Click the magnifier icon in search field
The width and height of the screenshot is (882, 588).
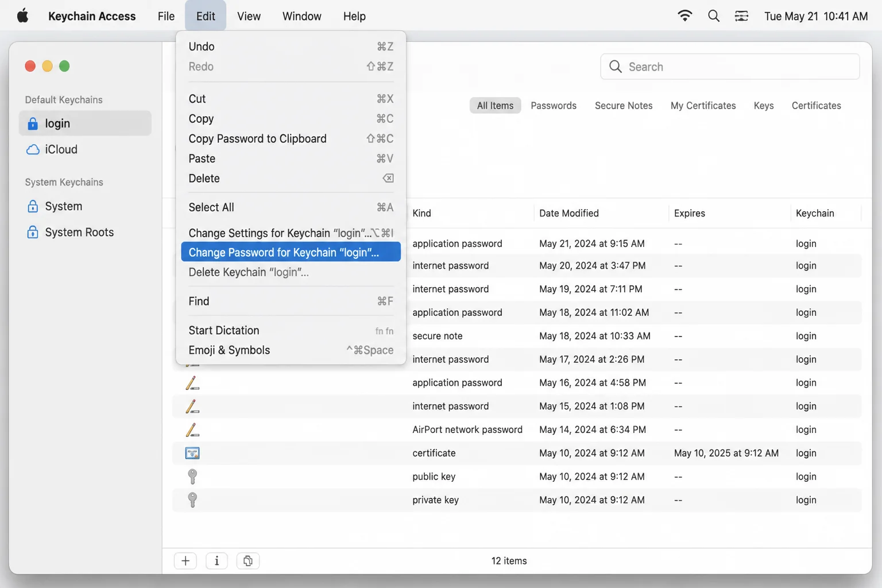coord(616,67)
